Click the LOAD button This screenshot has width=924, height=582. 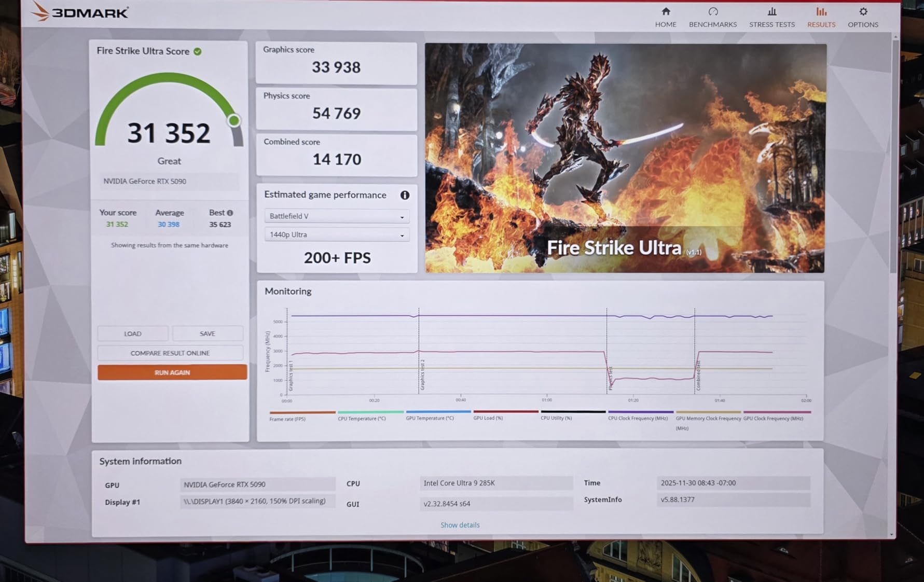[x=133, y=334]
